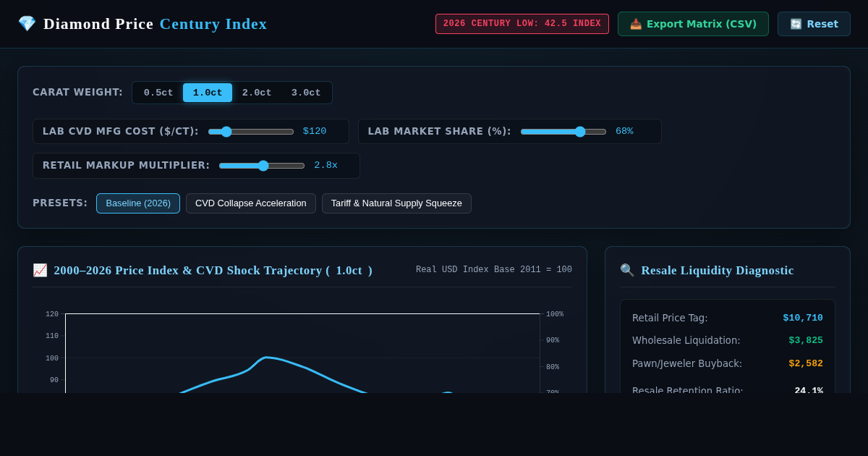868x456 pixels.
Task: Adjust the Lab Market Share slider
Action: point(563,132)
